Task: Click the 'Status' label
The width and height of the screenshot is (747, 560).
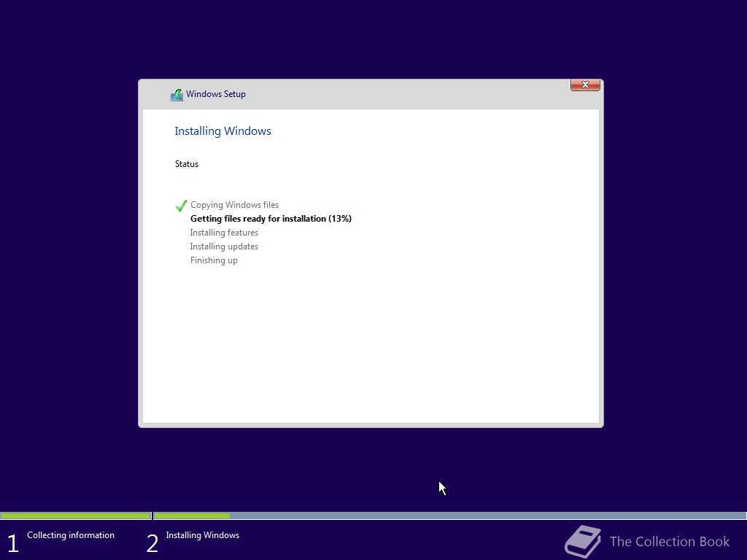Action: pyautogui.click(x=186, y=164)
